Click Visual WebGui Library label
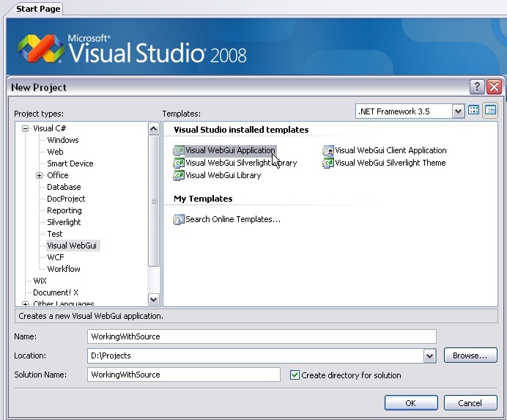This screenshot has height=420, width=507. tap(223, 175)
